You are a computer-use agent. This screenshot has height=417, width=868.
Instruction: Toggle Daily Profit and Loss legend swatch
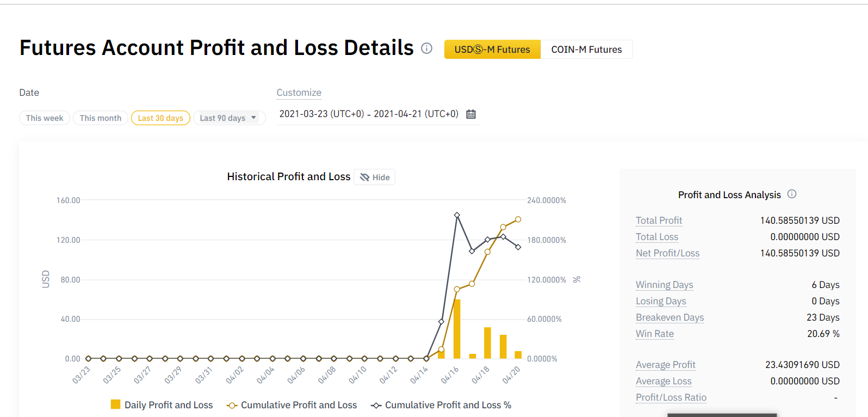click(x=115, y=404)
